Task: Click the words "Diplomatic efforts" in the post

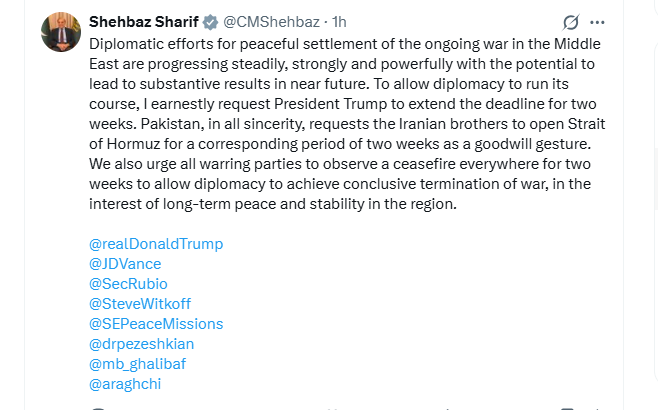Action: click(146, 44)
